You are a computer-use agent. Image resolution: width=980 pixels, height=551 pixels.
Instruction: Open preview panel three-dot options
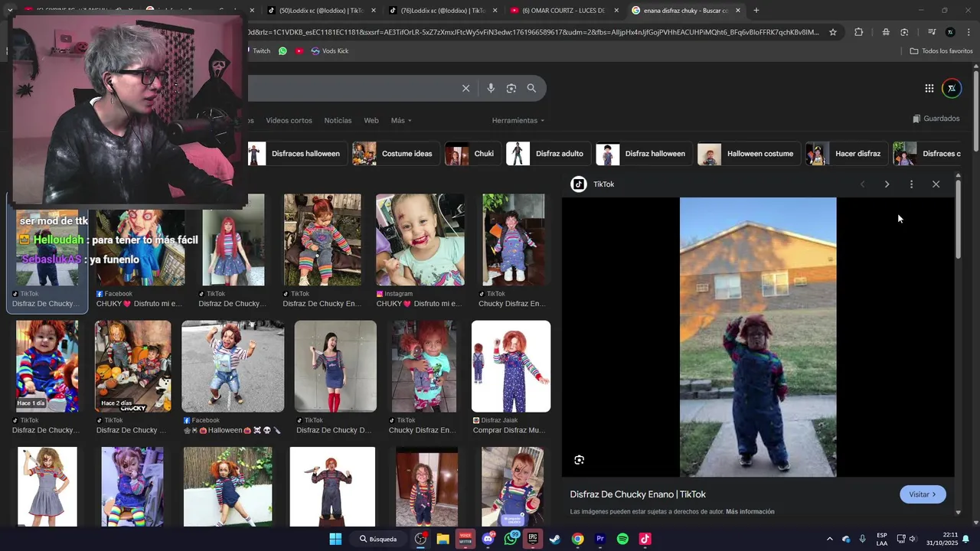coord(911,184)
